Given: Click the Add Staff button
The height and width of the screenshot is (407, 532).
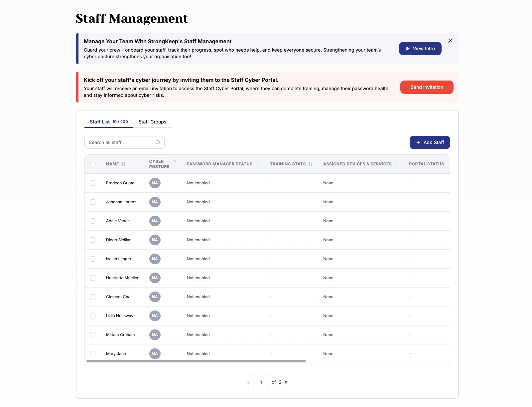Looking at the screenshot, I should pos(430,142).
